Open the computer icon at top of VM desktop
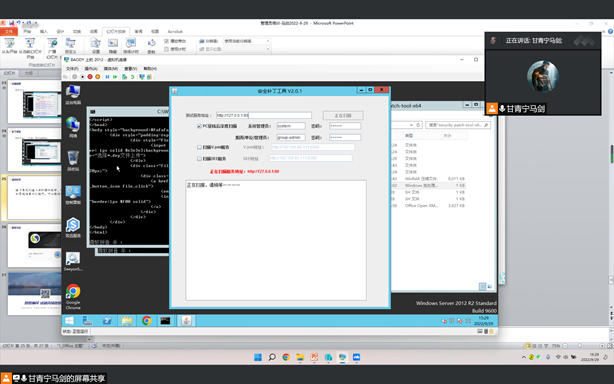 pos(73,94)
